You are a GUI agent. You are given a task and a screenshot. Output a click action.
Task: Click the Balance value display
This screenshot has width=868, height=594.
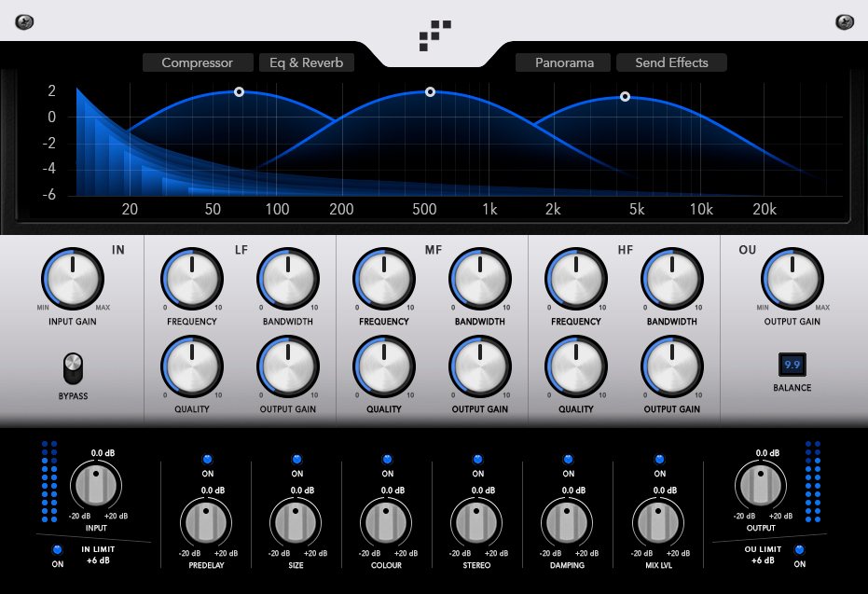(792, 365)
